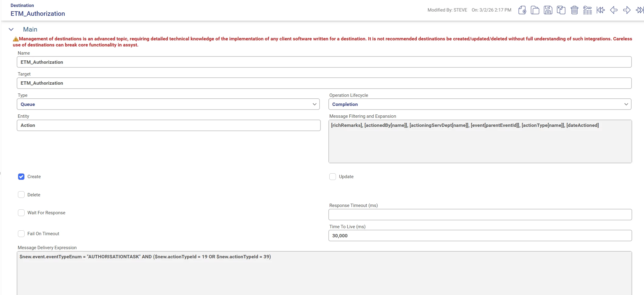Click the Message Delivery Expression text area

(324, 273)
